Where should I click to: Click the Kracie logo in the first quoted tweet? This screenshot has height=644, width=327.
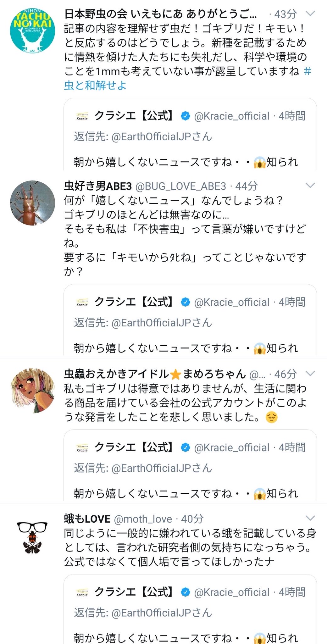point(82,117)
